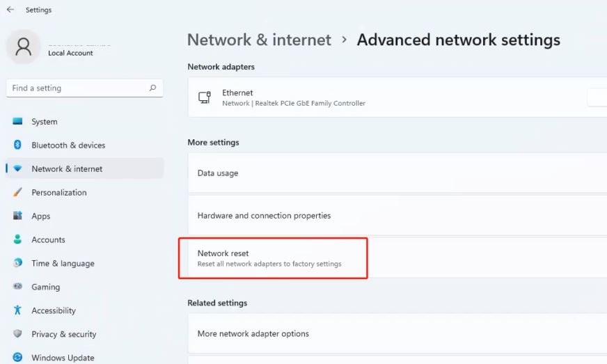Open Time & language settings
Viewport: 607px width, 364px height.
pos(63,264)
